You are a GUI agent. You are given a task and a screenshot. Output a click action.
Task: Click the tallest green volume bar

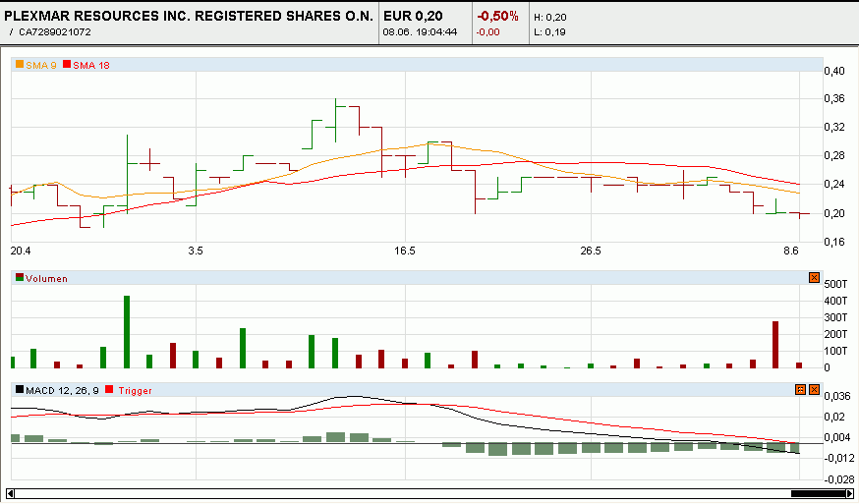click(127, 331)
